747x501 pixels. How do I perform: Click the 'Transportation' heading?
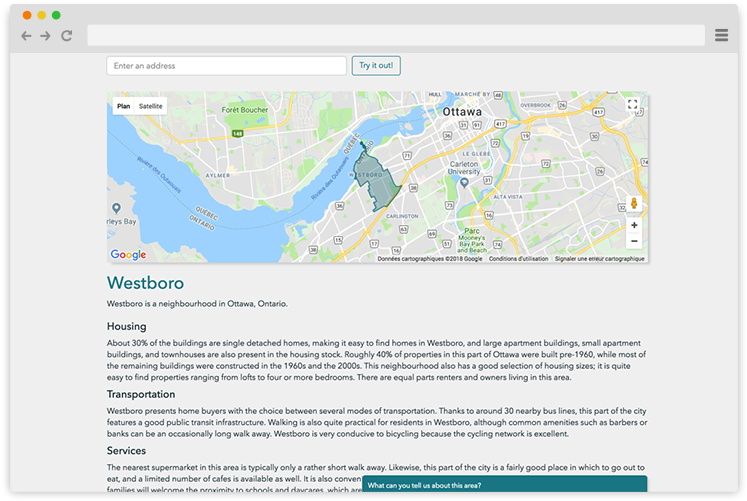coord(141,394)
